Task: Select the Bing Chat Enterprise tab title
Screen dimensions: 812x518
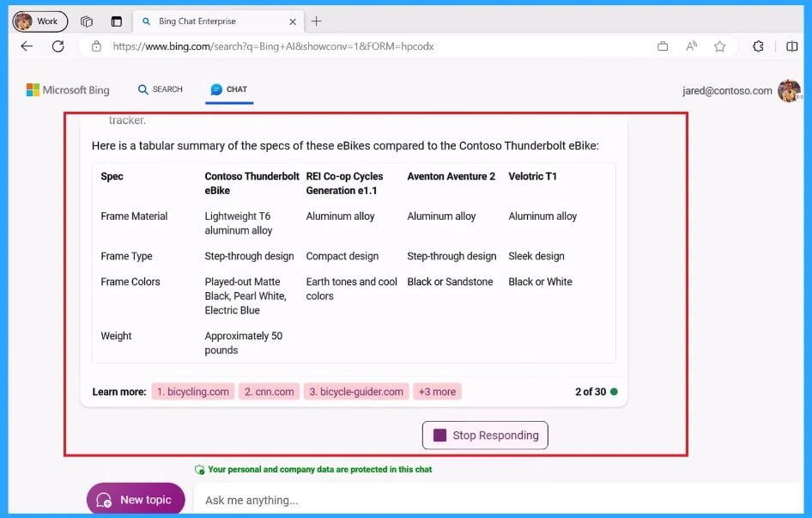Action: (197, 21)
